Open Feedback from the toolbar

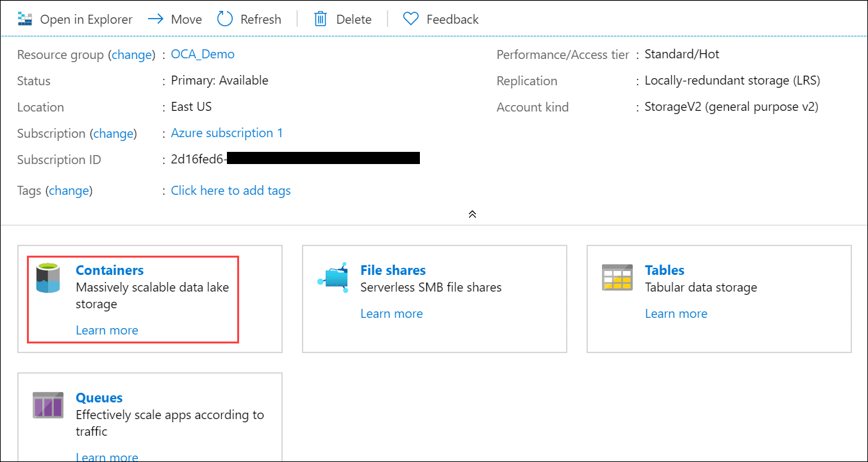tap(453, 20)
